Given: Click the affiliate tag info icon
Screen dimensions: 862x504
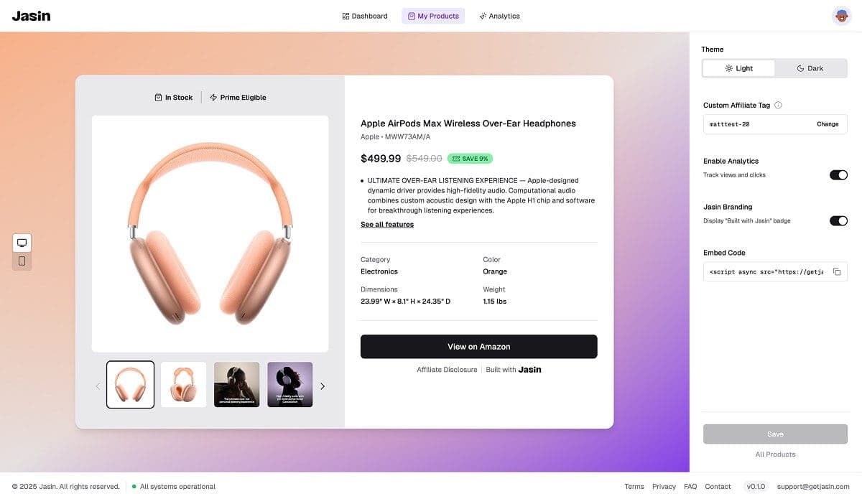Looking at the screenshot, I should [778, 105].
